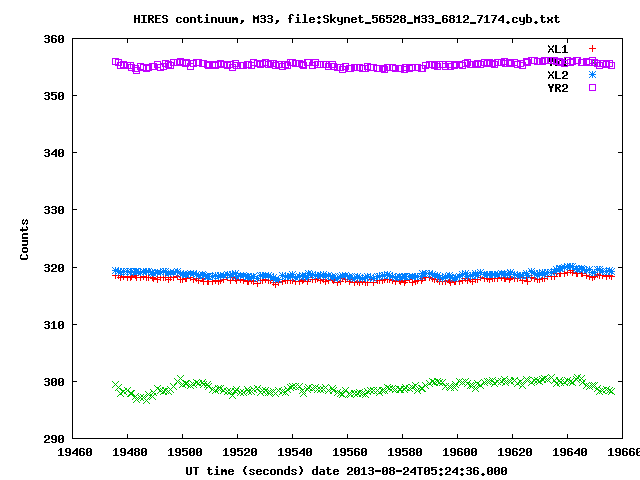This screenshot has width=640, height=480.
Task: Click the purple square marker beside YR2 legend
Action: coord(592,87)
